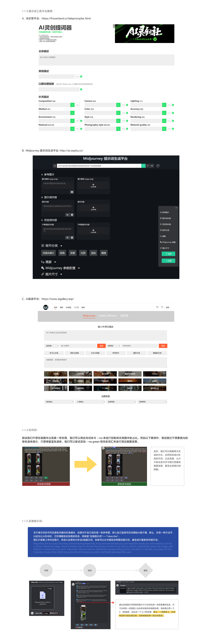The height and width of the screenshot is (644, 212).
Task: Click the plus 点击新增 in 提示内容 card
Action: tap(93, 208)
